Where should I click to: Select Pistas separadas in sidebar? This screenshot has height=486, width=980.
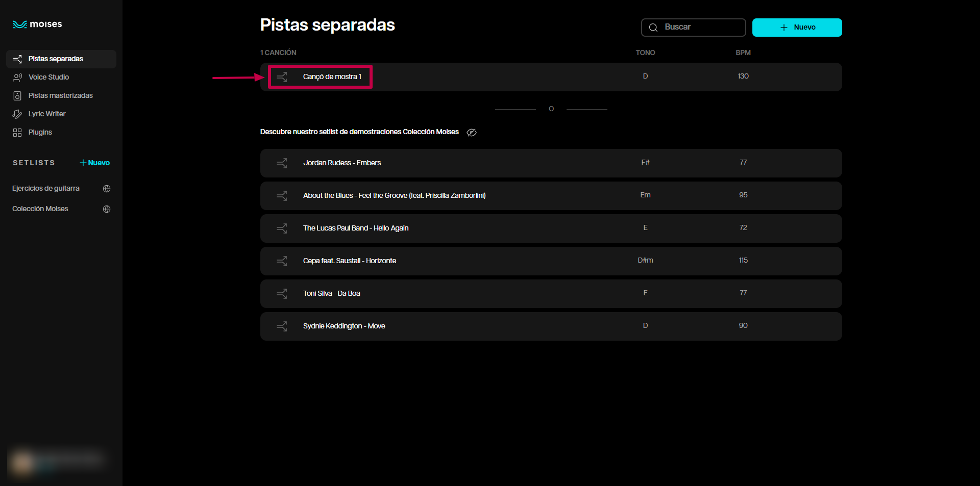click(56, 59)
